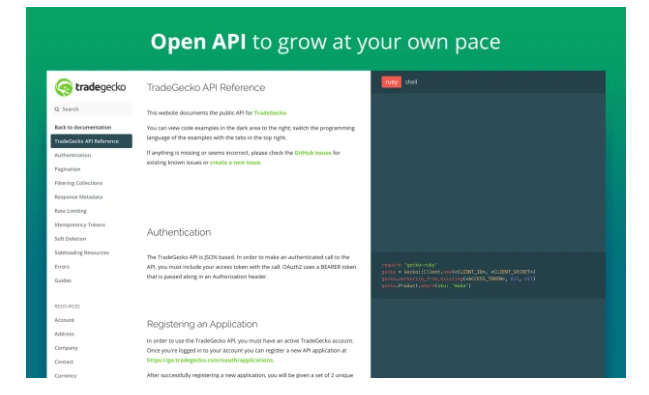Click the search magnifier icon
The image size is (649, 395).
pos(57,109)
